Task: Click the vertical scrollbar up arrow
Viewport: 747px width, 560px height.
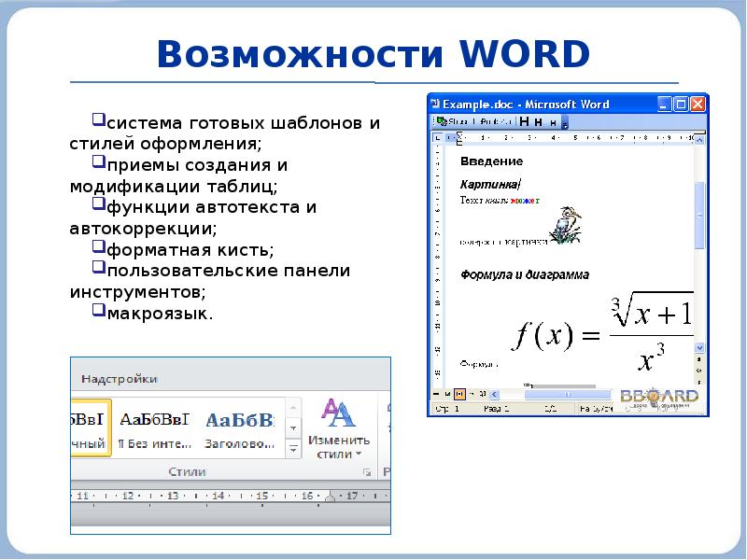Action: (699, 139)
